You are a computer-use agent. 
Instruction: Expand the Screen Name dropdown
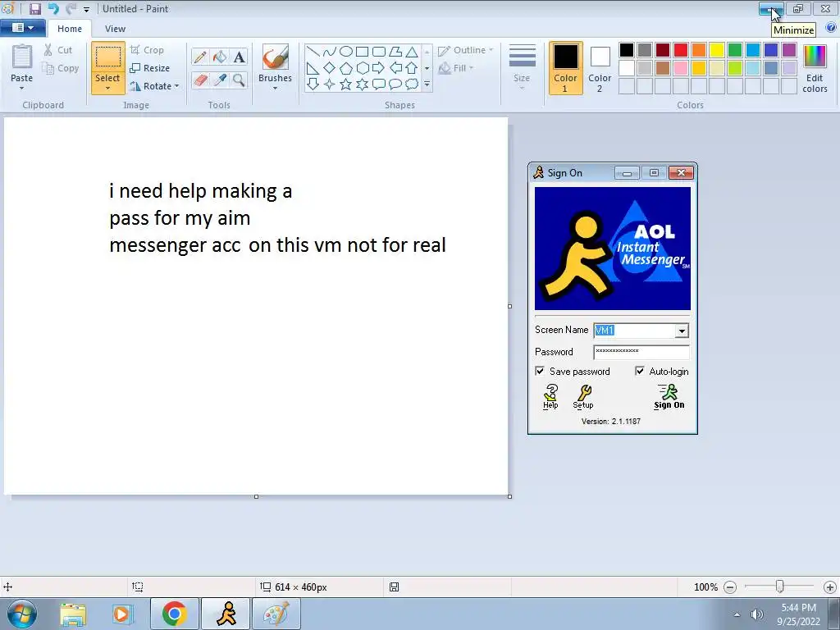pos(682,331)
